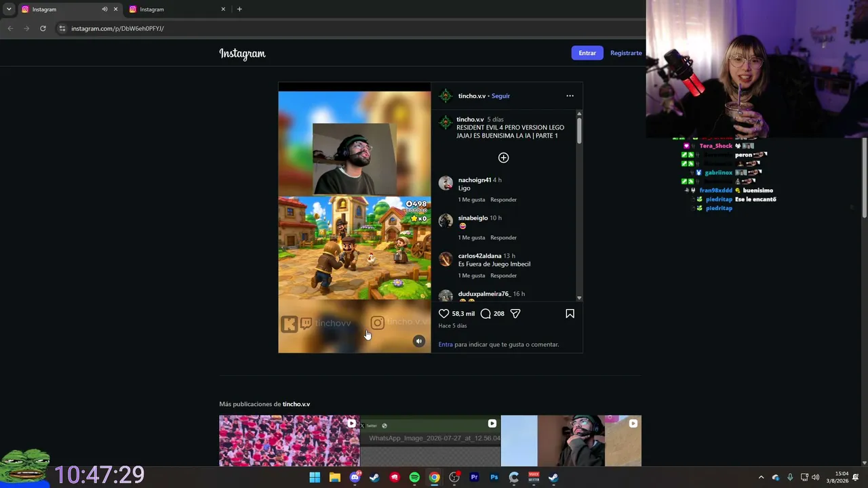Follow tincho.v.v with the Seguir link
Screen dimensions: 868x488
500,96
